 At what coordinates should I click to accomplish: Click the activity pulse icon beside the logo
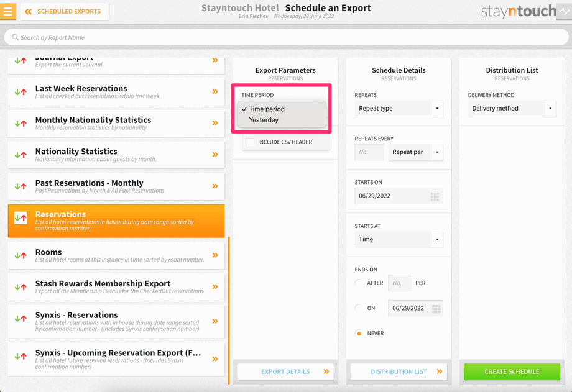pyautogui.click(x=564, y=11)
